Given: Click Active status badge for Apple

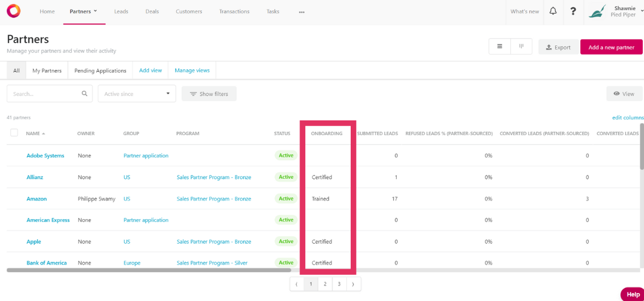Looking at the screenshot, I should [286, 241].
